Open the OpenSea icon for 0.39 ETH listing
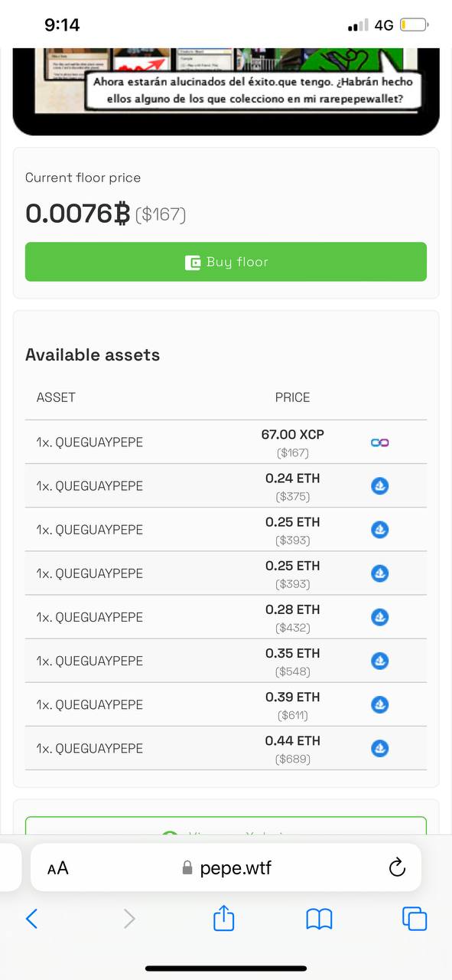This screenshot has width=452, height=980. click(x=379, y=704)
